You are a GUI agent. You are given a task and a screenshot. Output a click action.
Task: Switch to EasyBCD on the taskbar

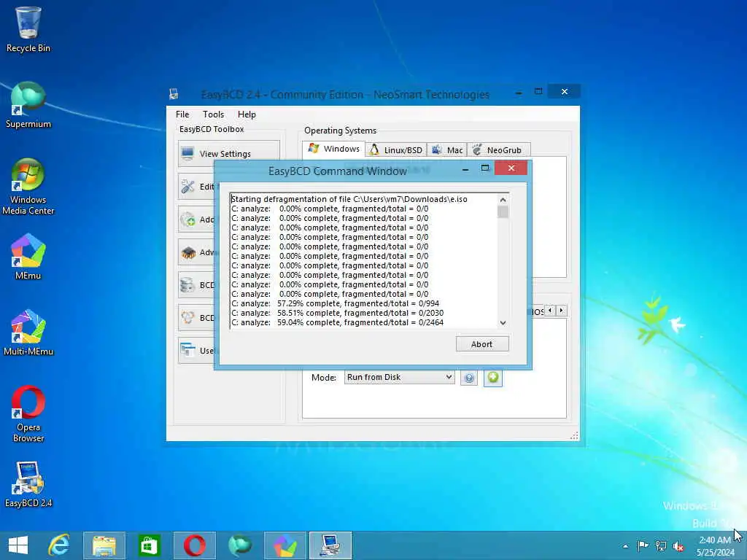330,545
